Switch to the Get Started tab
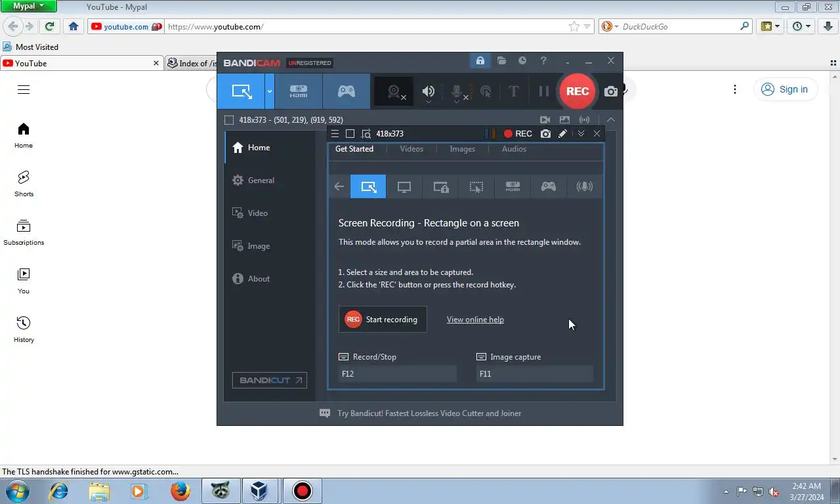Viewport: 840px width, 504px height. pyautogui.click(x=354, y=149)
